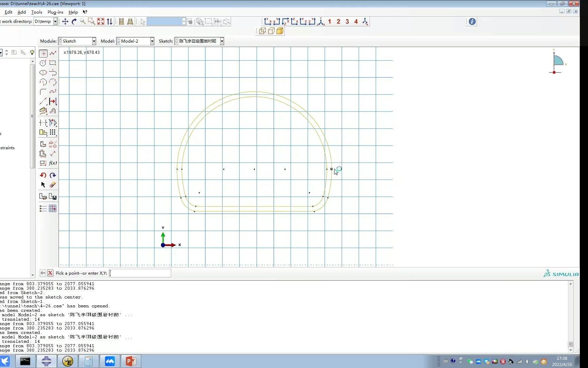588x368 pixels.
Task: Select the Create Spline tool
Action: click(53, 92)
